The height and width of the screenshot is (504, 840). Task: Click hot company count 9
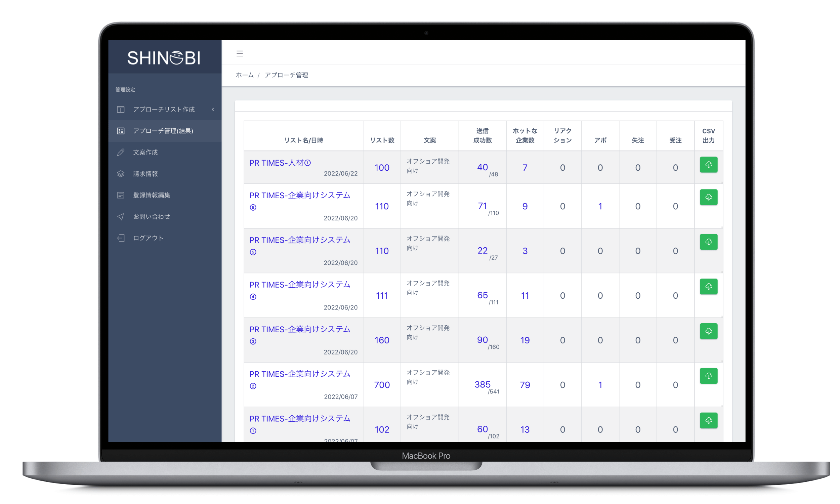524,206
